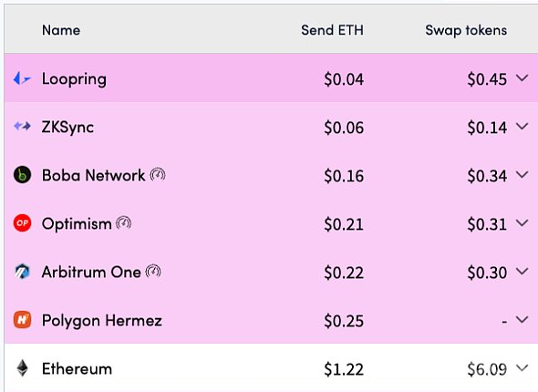Expand the Optimism row chevron
Image resolution: width=538 pixels, height=392 pixels.
click(x=522, y=223)
